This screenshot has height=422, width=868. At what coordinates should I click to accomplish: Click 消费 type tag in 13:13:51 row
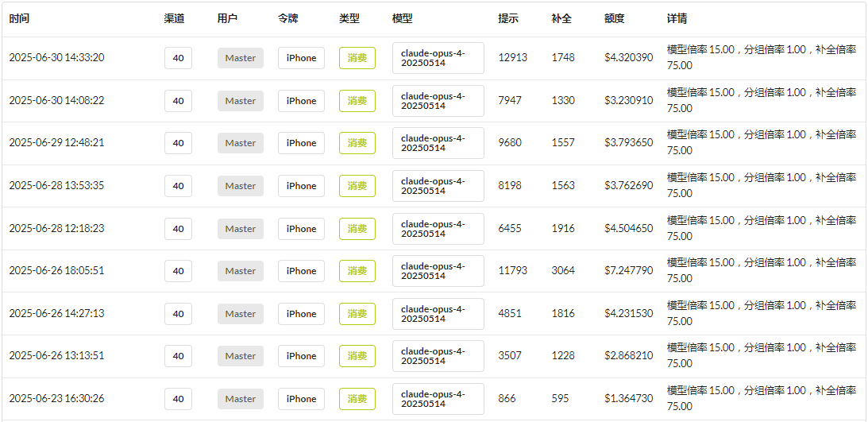pos(357,356)
